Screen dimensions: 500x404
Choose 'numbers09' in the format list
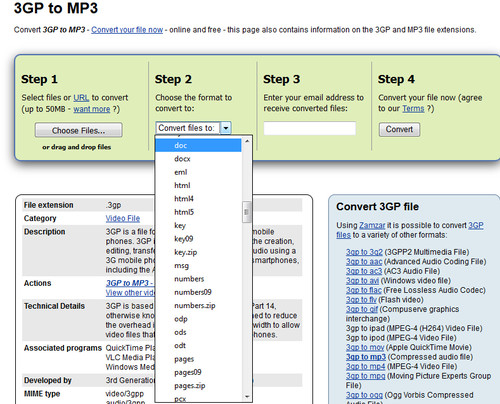198,292
